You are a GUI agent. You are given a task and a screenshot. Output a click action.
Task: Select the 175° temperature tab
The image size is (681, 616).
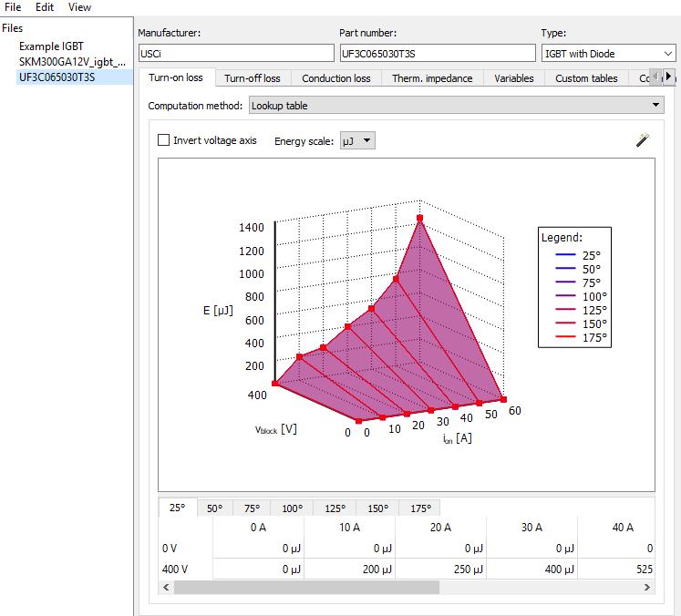420,508
